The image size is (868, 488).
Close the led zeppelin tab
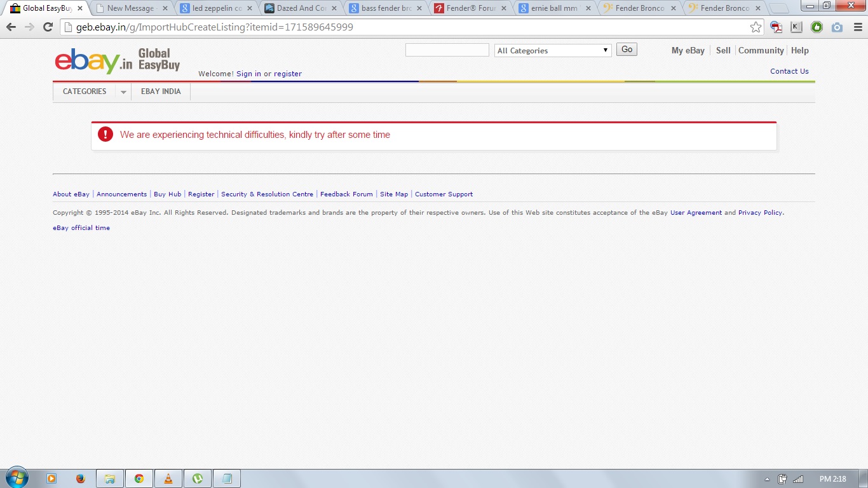point(250,8)
